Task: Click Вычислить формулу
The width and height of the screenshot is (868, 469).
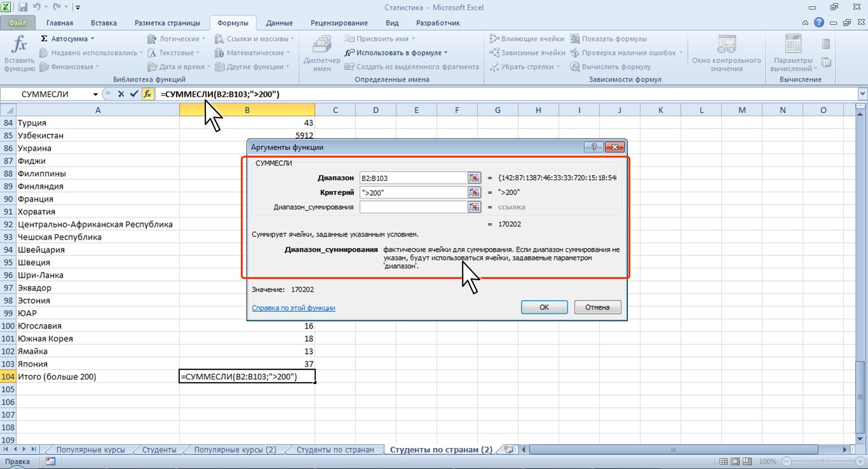Action: click(x=610, y=67)
